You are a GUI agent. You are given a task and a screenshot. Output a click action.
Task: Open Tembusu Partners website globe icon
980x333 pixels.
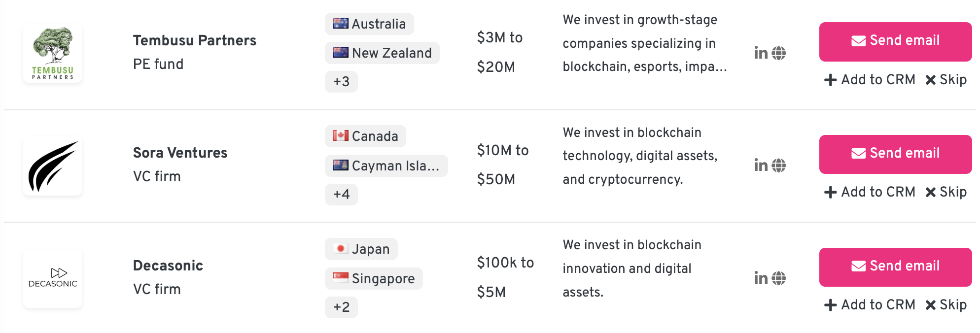click(x=779, y=53)
